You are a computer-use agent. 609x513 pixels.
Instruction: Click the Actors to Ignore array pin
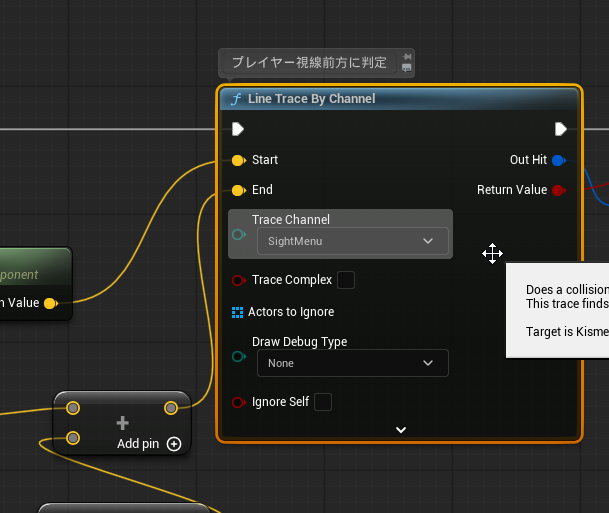tap(237, 312)
